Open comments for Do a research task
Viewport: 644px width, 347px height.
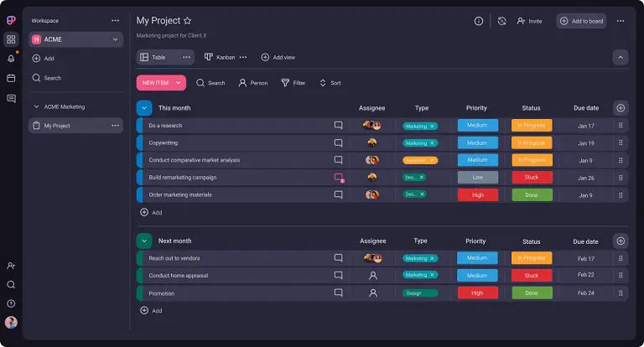pyautogui.click(x=338, y=126)
